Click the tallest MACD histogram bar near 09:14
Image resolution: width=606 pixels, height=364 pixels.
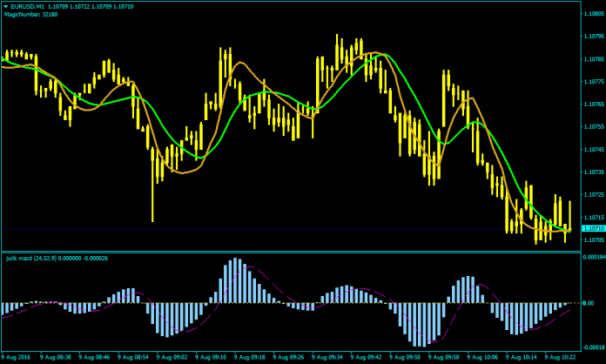[x=234, y=280]
